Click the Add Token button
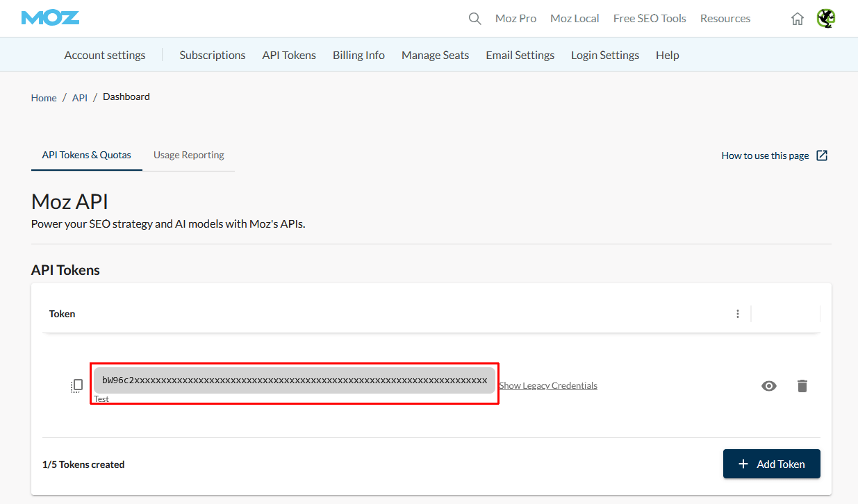The height and width of the screenshot is (504, 858). click(x=771, y=464)
